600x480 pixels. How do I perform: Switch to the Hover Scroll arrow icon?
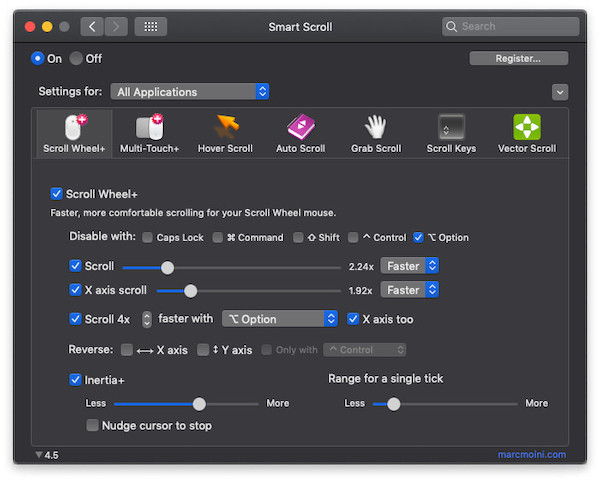(x=225, y=128)
